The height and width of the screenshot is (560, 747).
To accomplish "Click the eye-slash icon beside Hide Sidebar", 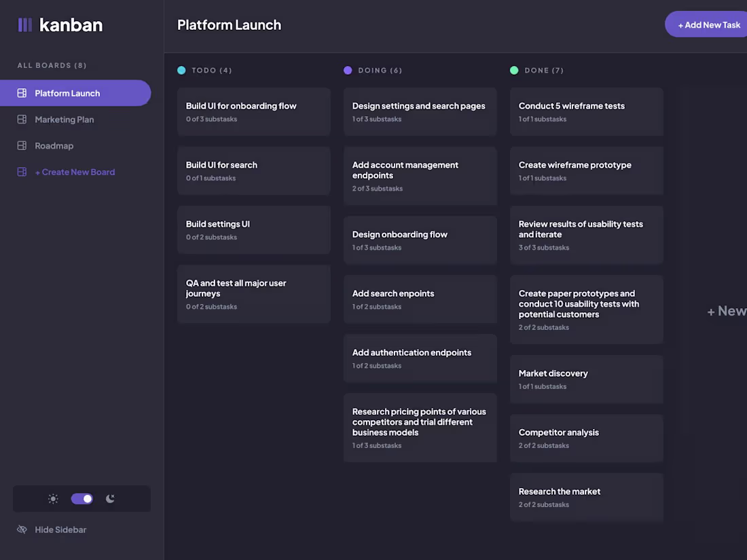I will [21, 529].
